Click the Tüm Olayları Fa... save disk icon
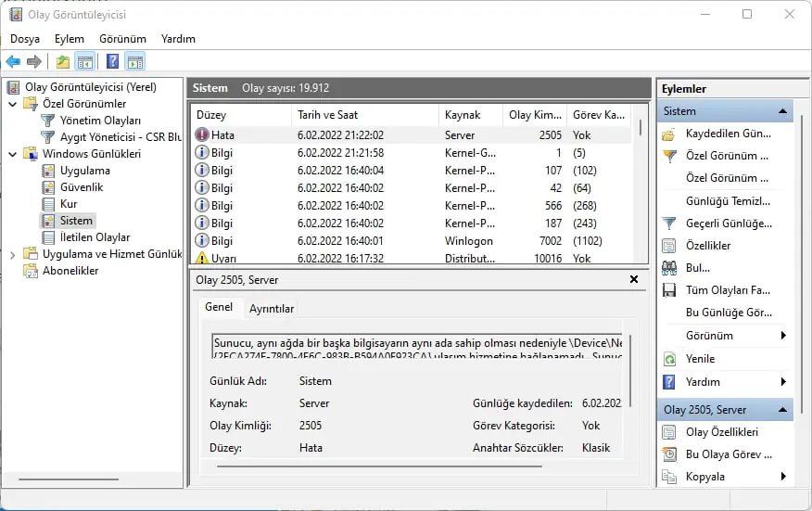The width and height of the screenshot is (812, 511). click(x=669, y=290)
